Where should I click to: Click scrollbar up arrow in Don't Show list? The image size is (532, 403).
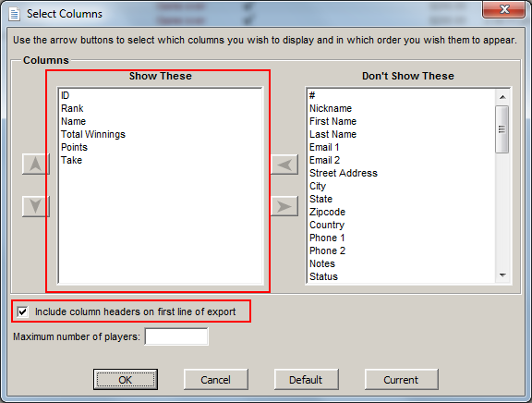(502, 97)
